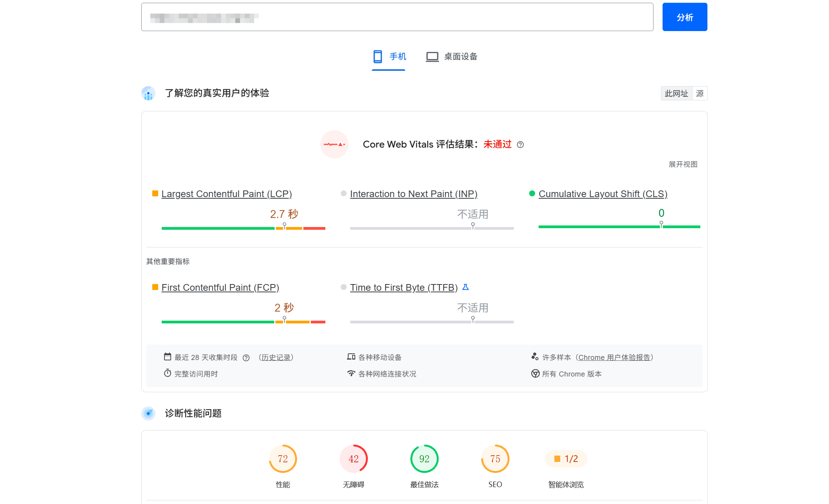Click the samples icon beside 许多样本

click(x=535, y=356)
